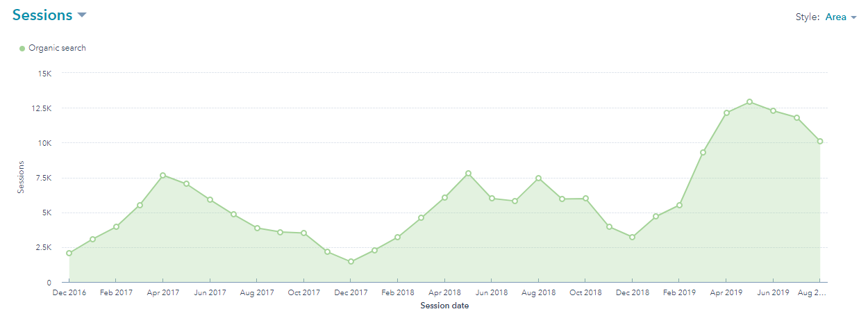Click the May 2018 peak data point
The height and width of the screenshot is (316, 868).
click(468, 173)
